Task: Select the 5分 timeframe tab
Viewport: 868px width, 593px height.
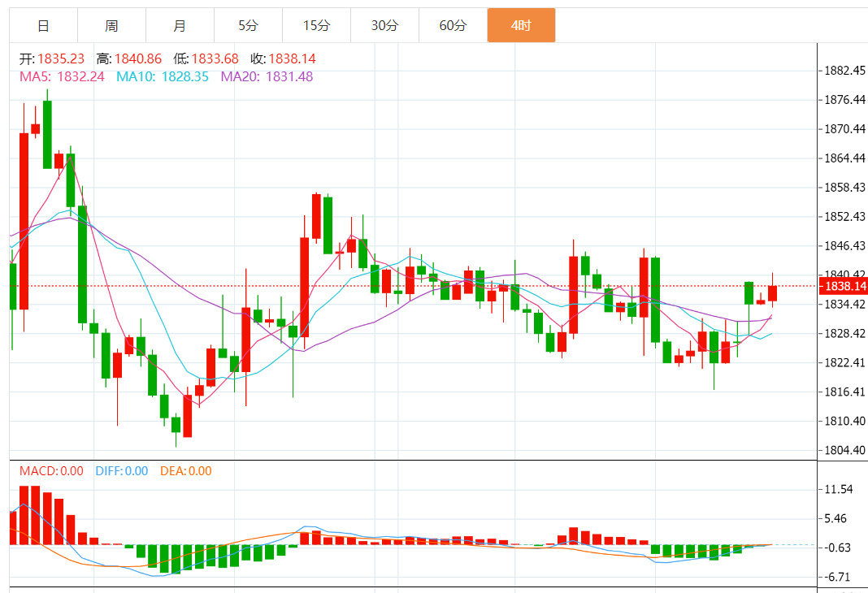Action: (248, 25)
